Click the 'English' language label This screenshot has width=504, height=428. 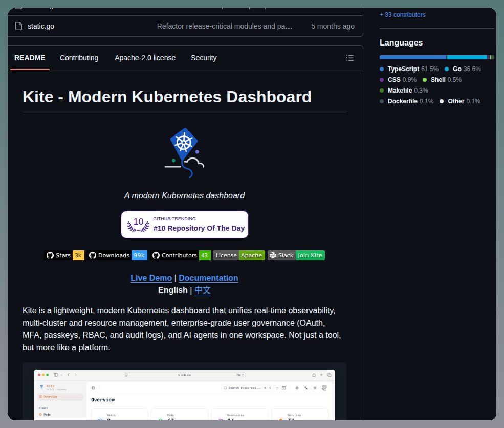click(x=172, y=290)
